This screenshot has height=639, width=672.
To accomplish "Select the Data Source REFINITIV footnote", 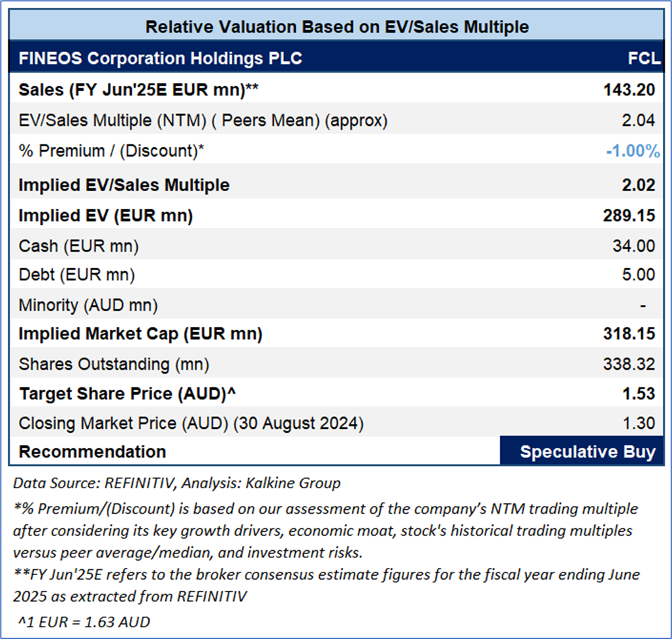I will (177, 484).
